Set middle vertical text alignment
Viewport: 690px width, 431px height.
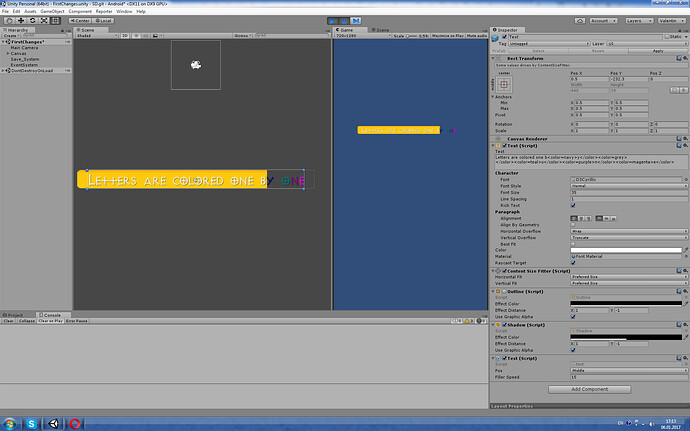(606, 218)
